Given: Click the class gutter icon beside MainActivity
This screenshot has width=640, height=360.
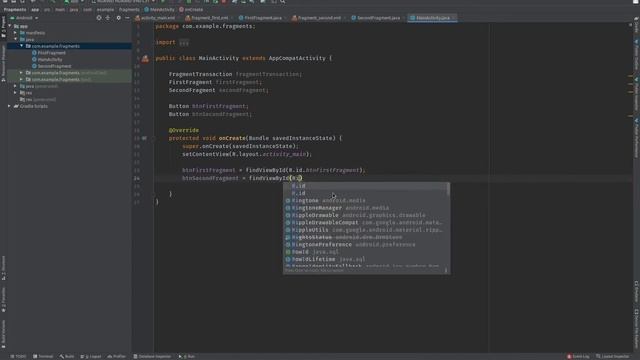Looking at the screenshot, I should [x=145, y=59].
